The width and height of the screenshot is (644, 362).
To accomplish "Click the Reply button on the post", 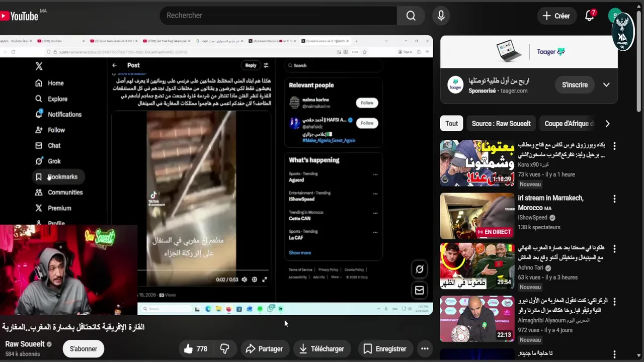I will (251, 65).
